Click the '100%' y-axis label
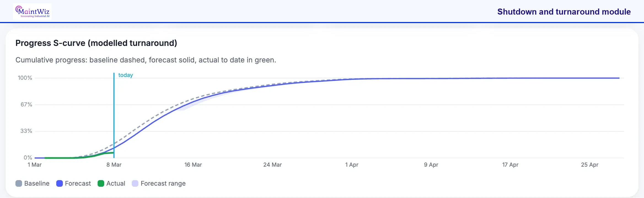The image size is (644, 198). pos(25,78)
